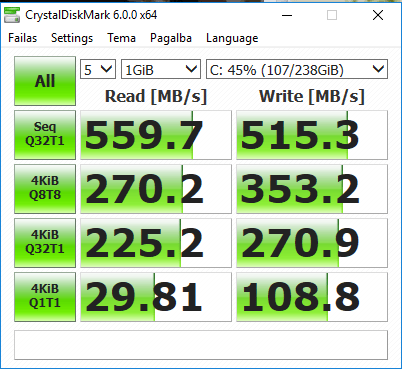Open the Failas menu

[23, 38]
